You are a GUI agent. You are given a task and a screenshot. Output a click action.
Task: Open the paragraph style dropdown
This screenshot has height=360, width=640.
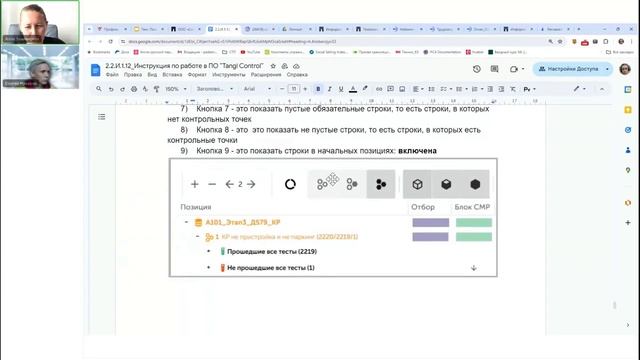tap(215, 89)
